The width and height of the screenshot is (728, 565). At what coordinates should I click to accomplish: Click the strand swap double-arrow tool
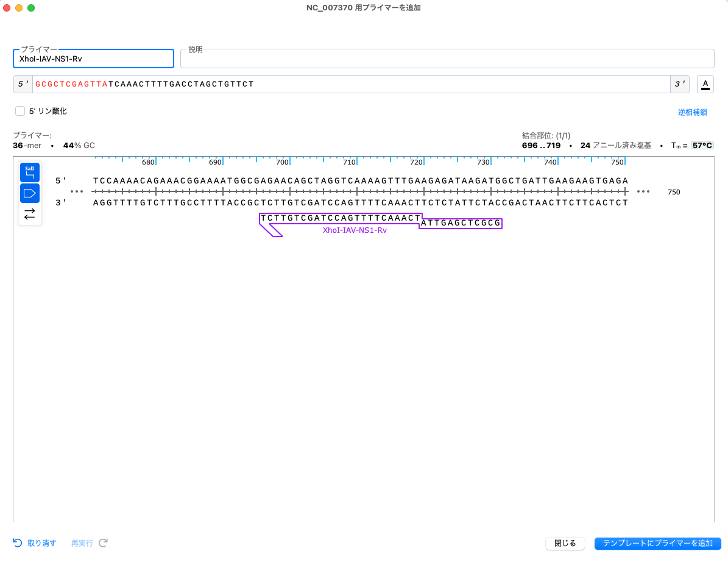point(29,213)
